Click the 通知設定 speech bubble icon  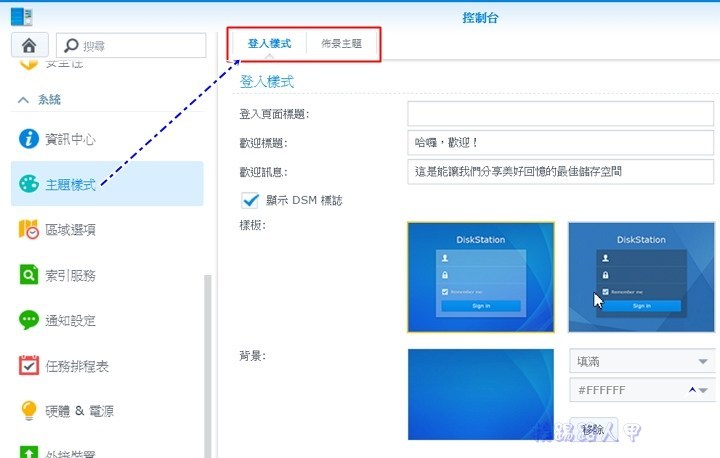[28, 320]
